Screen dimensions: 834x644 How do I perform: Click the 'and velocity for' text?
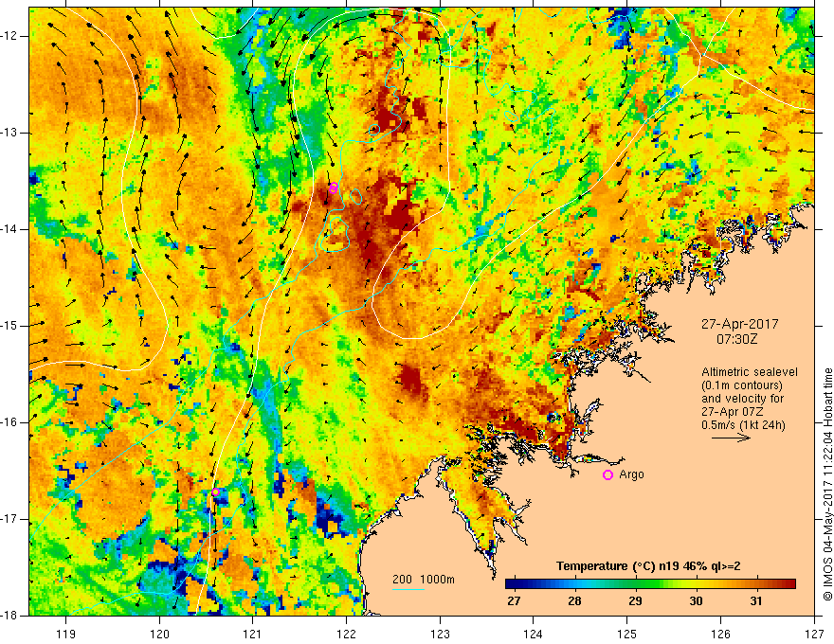[x=742, y=399]
